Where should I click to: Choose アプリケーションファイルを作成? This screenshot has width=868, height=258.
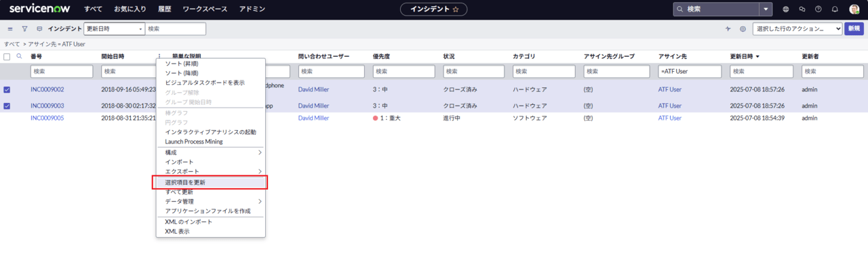point(211,211)
